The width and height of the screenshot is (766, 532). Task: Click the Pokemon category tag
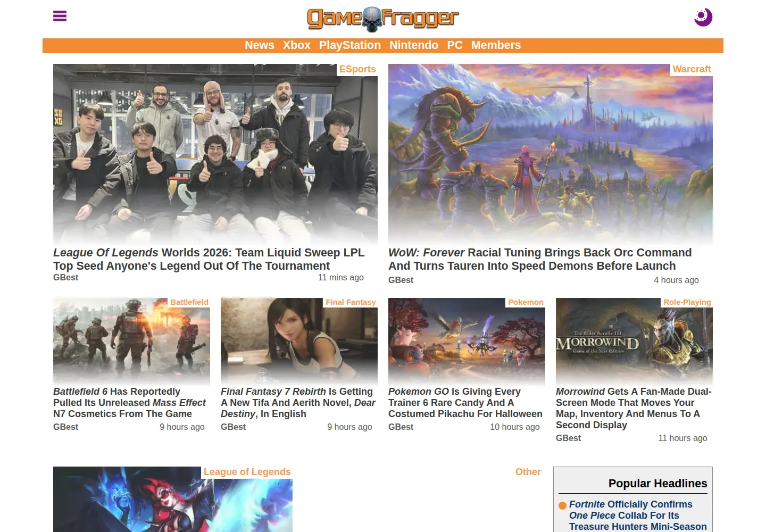tap(526, 302)
